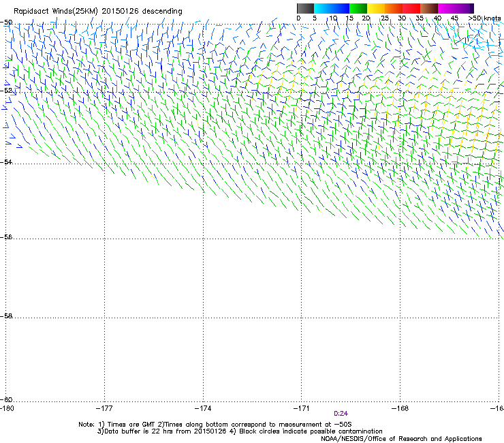Click the legend tick label '25'
This screenshot has width=504, height=443.
(x=384, y=18)
